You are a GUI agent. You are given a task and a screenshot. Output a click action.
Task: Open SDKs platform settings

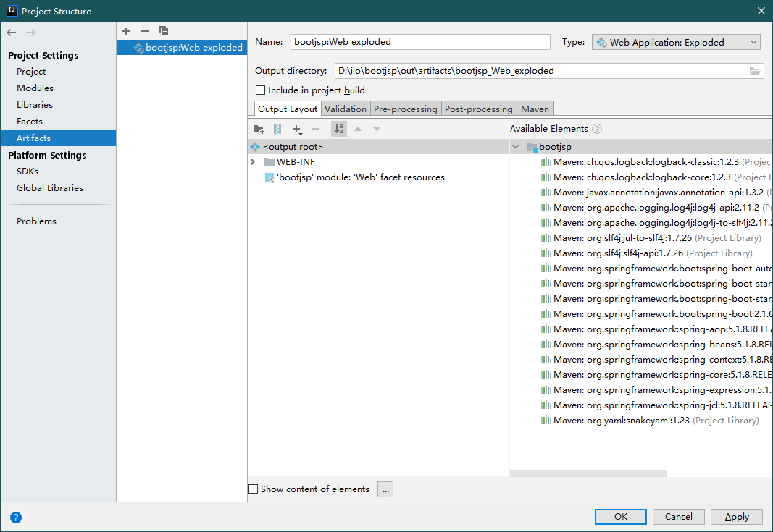pyautogui.click(x=27, y=172)
